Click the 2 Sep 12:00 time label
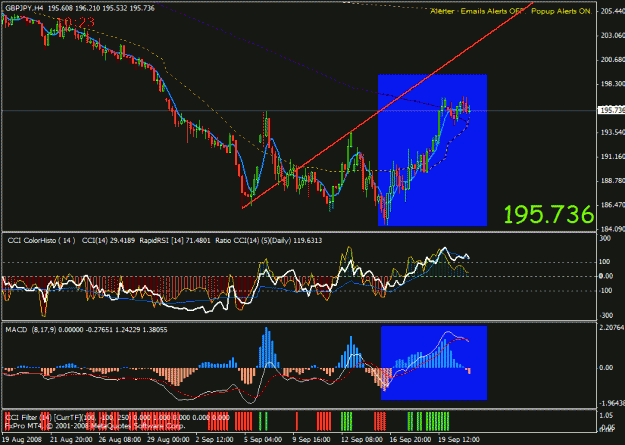Image resolution: width=625 pixels, height=445 pixels. click(215, 439)
